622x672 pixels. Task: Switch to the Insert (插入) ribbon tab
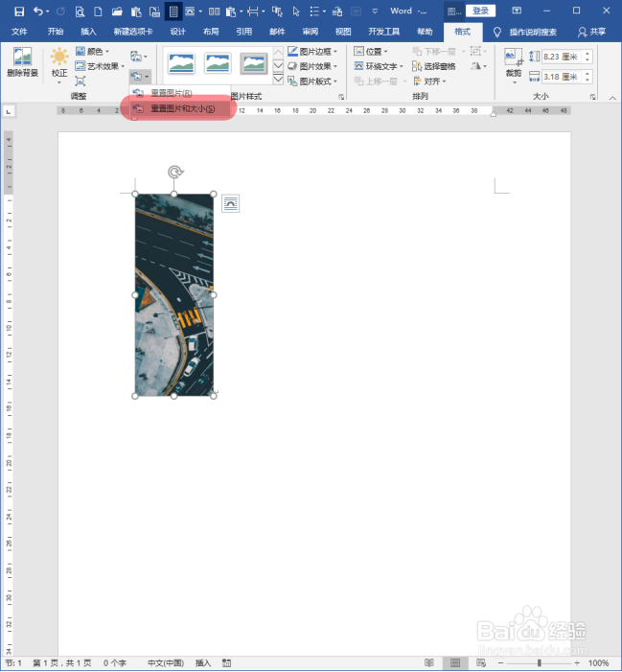88,32
